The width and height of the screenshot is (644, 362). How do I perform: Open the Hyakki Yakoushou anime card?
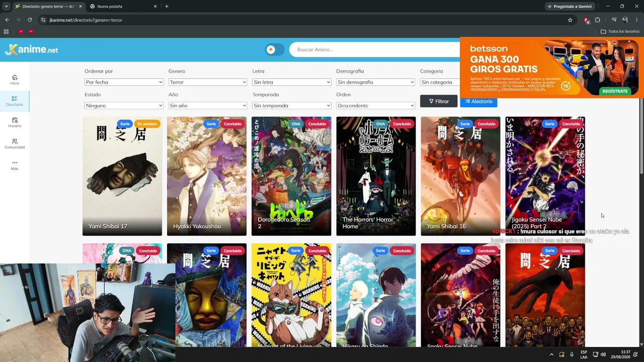(x=207, y=176)
